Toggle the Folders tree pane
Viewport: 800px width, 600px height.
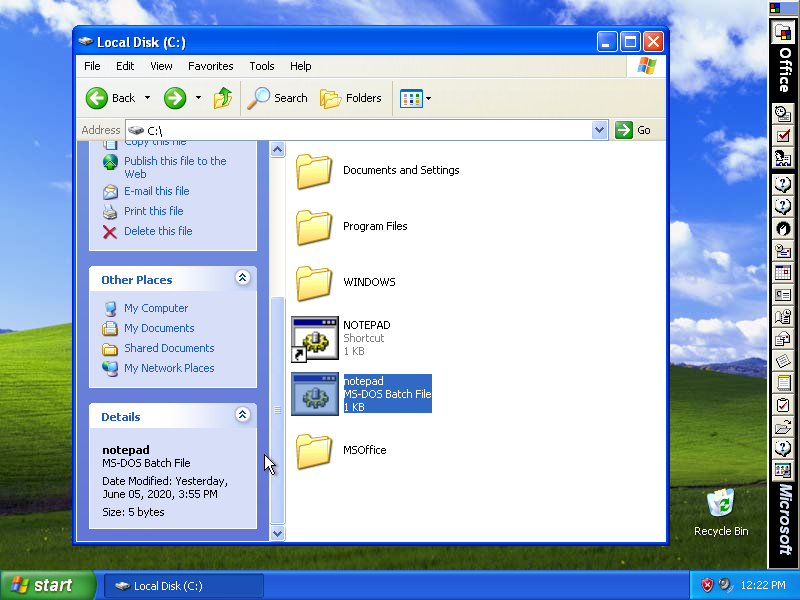(351, 98)
